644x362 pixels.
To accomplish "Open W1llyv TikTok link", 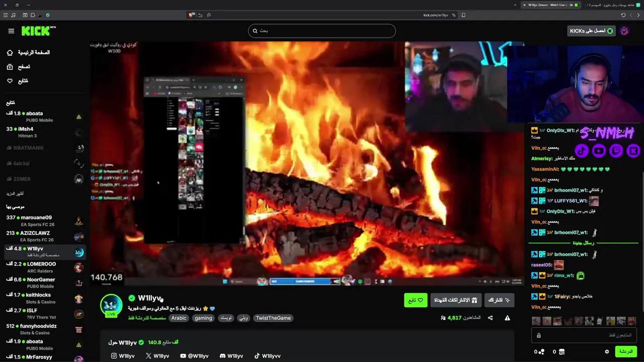I will tap(267, 356).
